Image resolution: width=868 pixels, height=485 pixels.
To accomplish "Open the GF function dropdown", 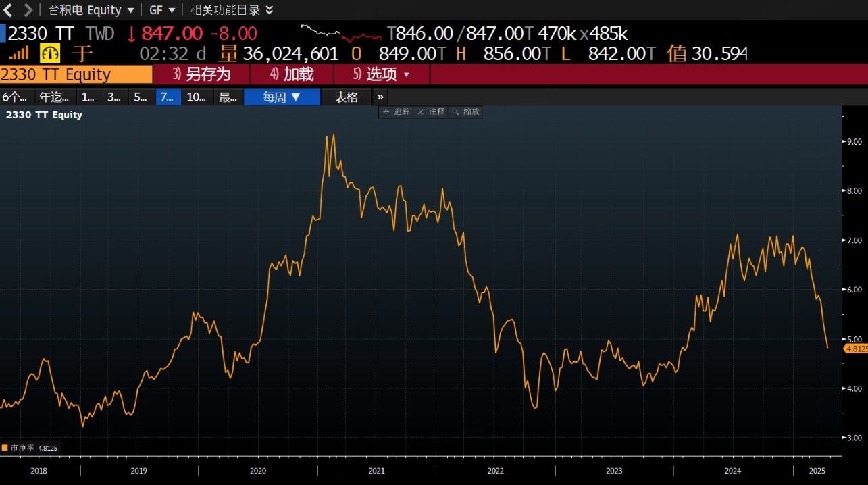I will point(162,10).
